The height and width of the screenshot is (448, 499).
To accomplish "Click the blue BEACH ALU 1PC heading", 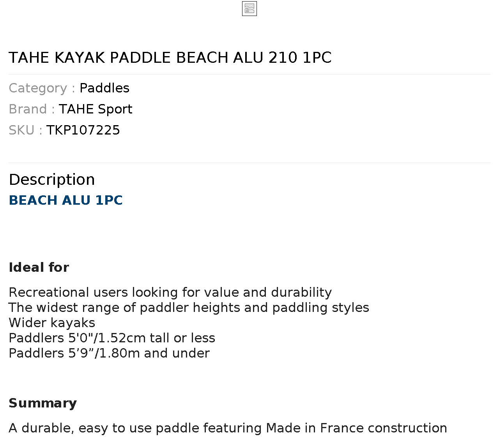I will click(65, 200).
